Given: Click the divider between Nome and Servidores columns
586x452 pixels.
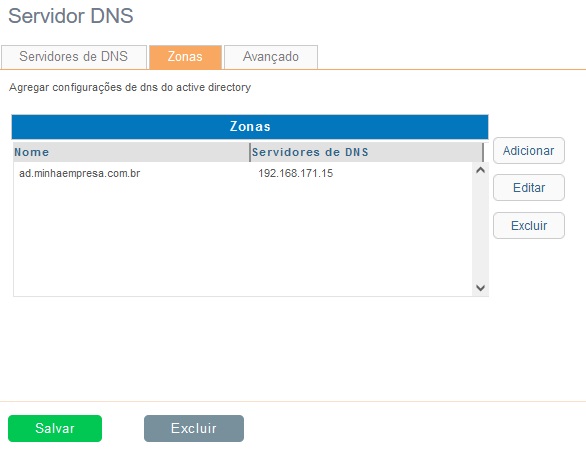Looking at the screenshot, I should [x=250, y=152].
